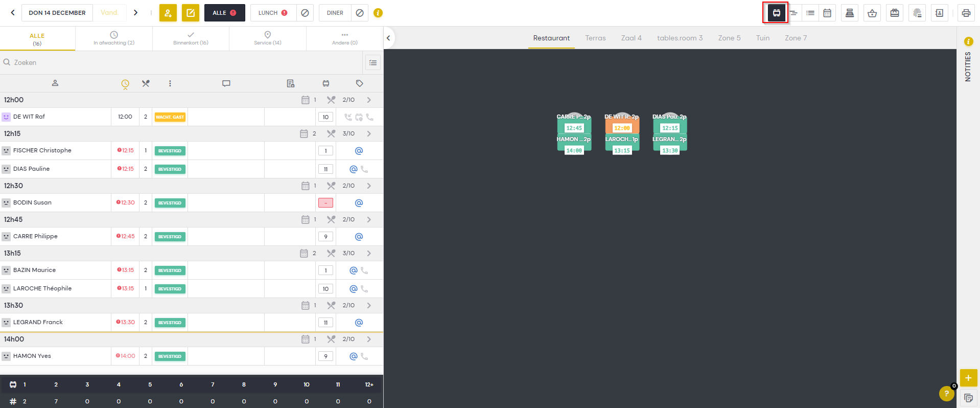
Task: Click the list filter icon beside search
Action: [373, 62]
